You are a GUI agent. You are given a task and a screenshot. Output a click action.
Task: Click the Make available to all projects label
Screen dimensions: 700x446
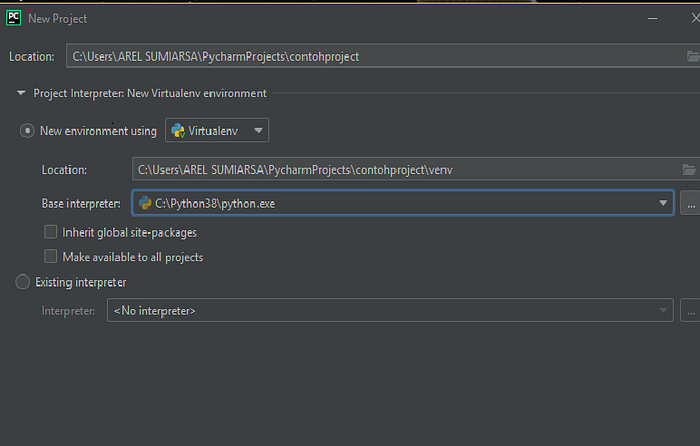[133, 257]
